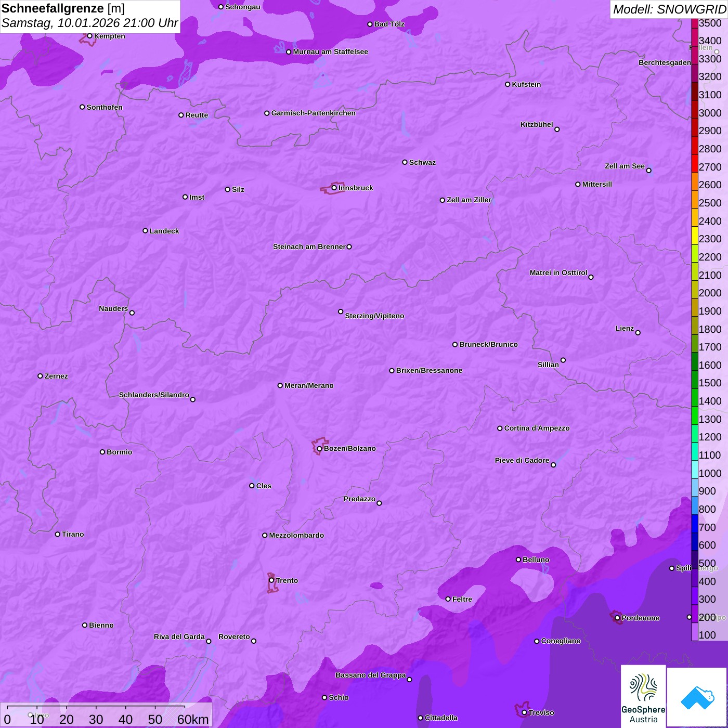The height and width of the screenshot is (728, 728).
Task: Click the 'Schongau' label
Action: 243,7
